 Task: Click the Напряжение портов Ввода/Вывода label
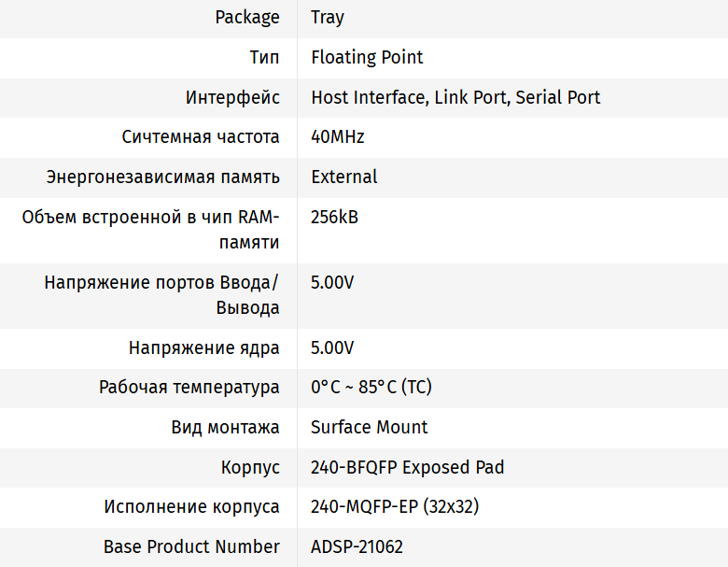161,295
